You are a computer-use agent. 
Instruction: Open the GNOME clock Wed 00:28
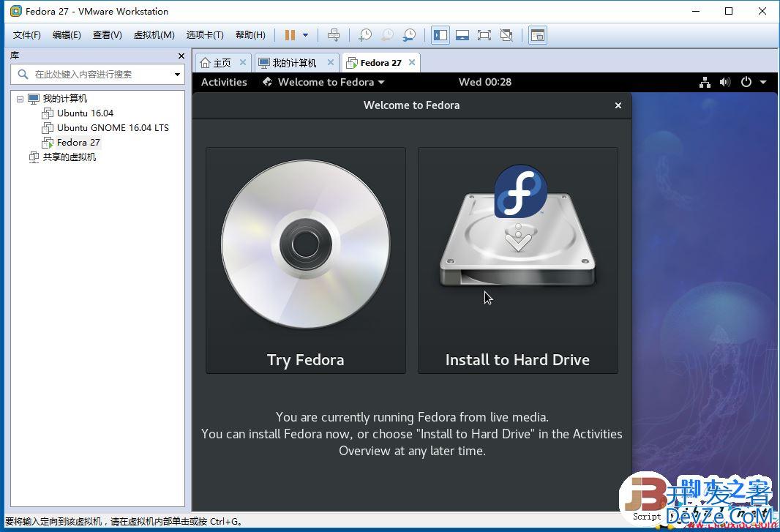tap(485, 82)
